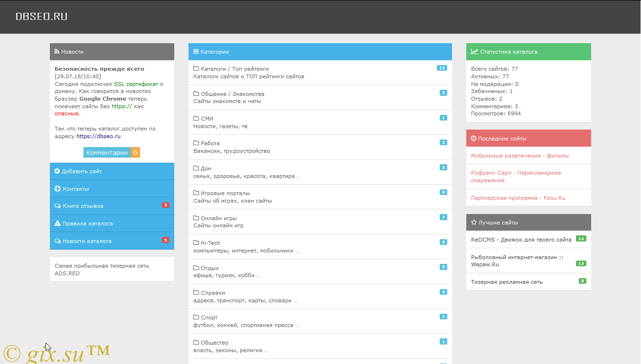
Task: Open Тизерная рекламная сеть link
Action: (x=507, y=282)
